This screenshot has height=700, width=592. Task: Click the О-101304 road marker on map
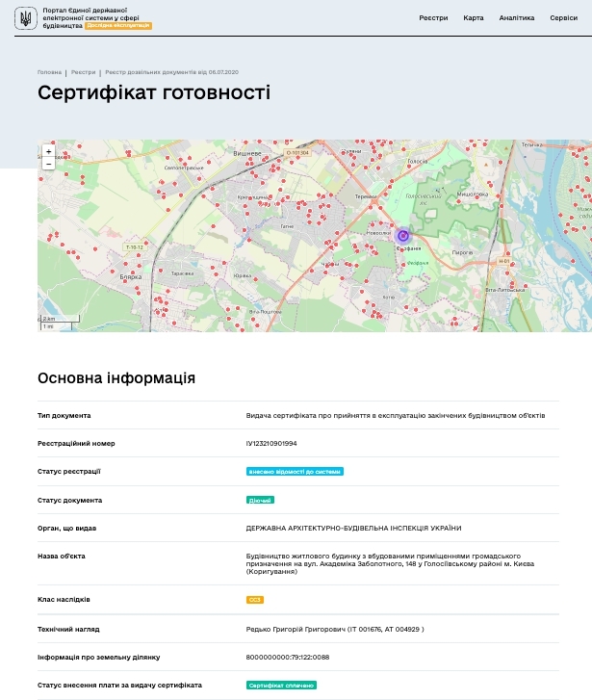coord(297,153)
